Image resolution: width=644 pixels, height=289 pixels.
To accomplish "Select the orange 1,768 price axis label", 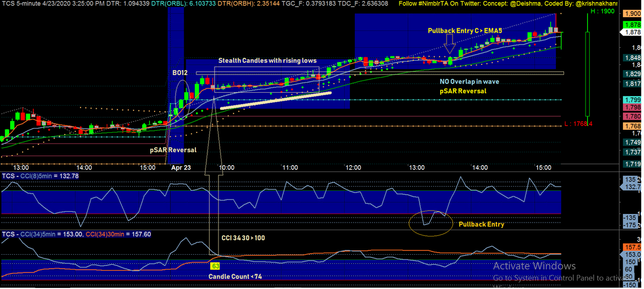I will click(632, 126).
